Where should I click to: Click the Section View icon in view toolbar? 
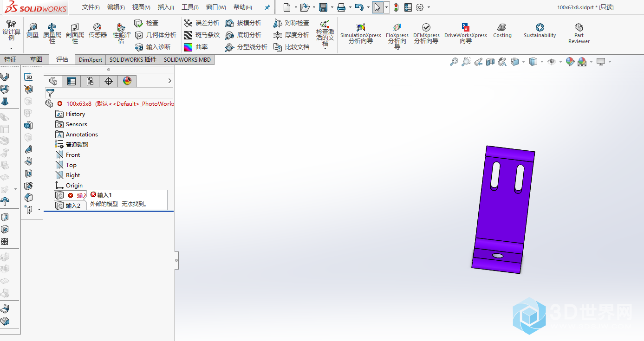(x=490, y=62)
